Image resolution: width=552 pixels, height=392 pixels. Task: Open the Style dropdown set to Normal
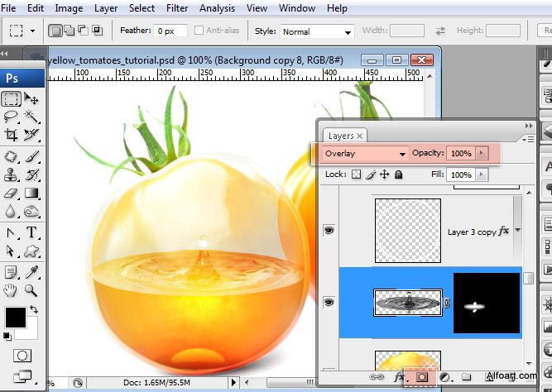(315, 31)
